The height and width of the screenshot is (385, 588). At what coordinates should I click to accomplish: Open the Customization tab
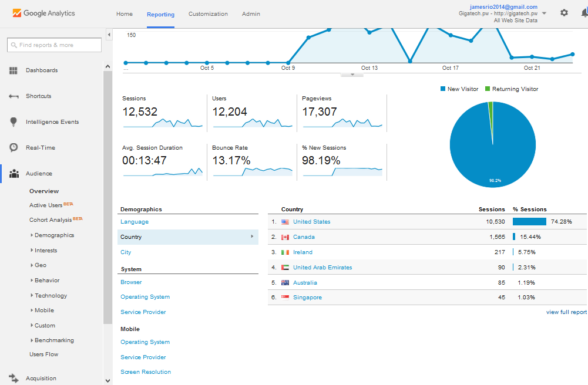(x=208, y=14)
